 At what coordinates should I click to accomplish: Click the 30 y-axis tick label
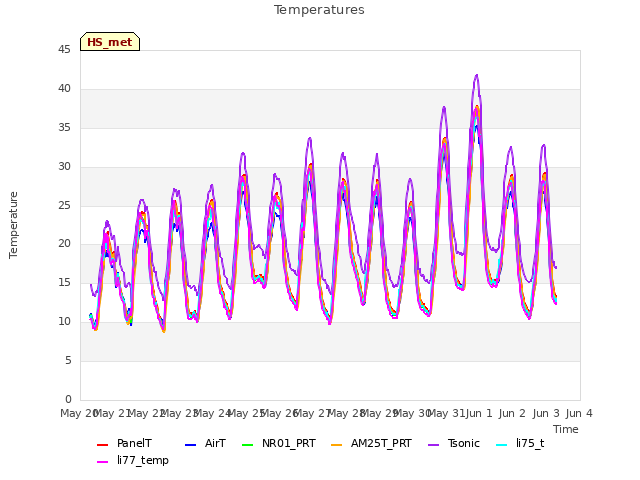coord(64,167)
